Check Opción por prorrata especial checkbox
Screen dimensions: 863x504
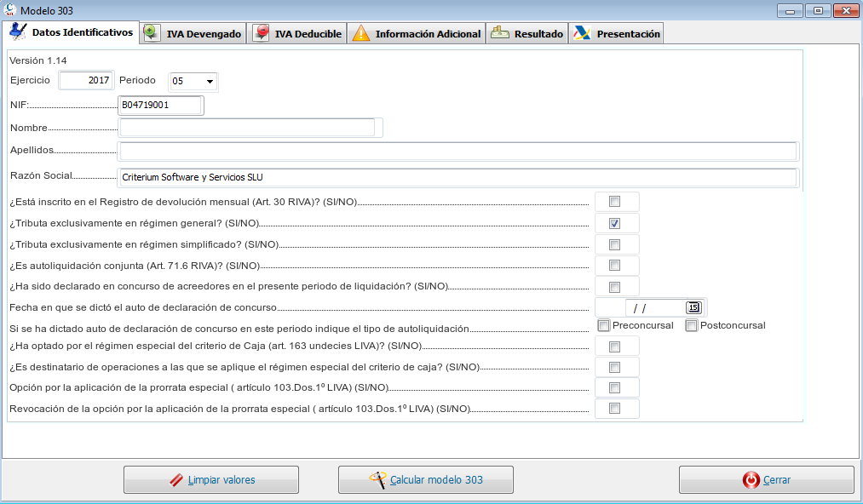point(615,388)
